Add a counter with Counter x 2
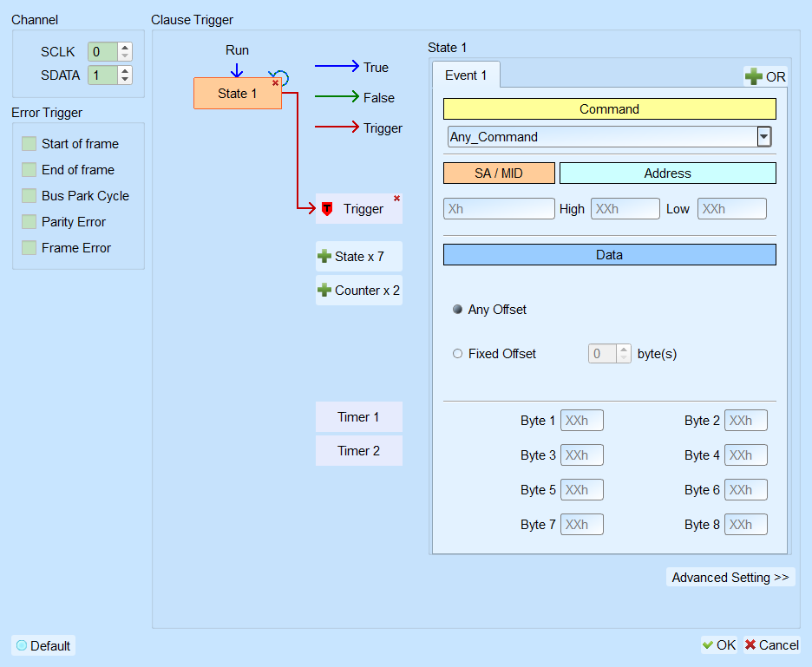 pyautogui.click(x=359, y=290)
